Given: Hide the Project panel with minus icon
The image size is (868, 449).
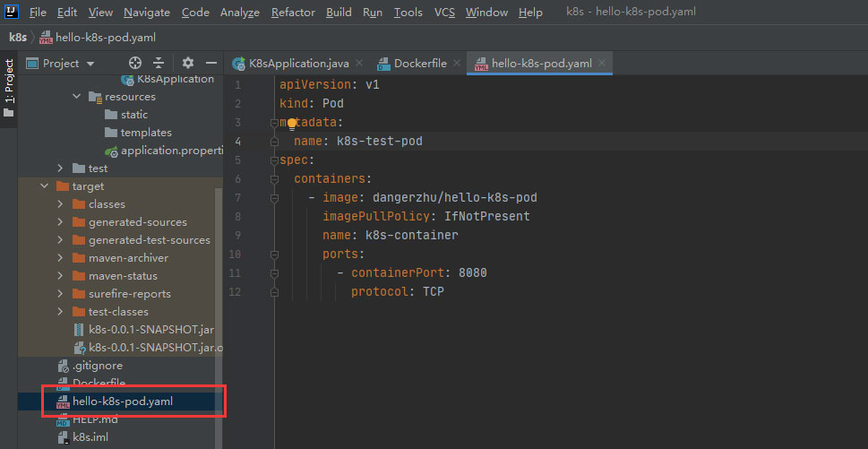Looking at the screenshot, I should click(x=211, y=63).
